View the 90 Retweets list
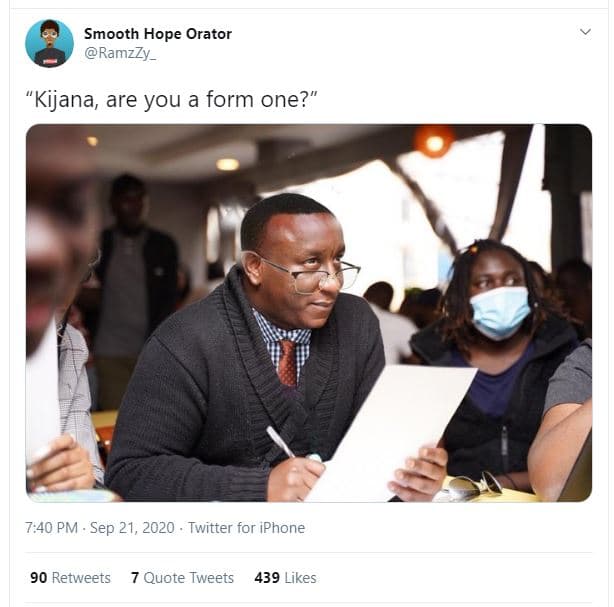The height and width of the screenshot is (607, 614). [70, 578]
